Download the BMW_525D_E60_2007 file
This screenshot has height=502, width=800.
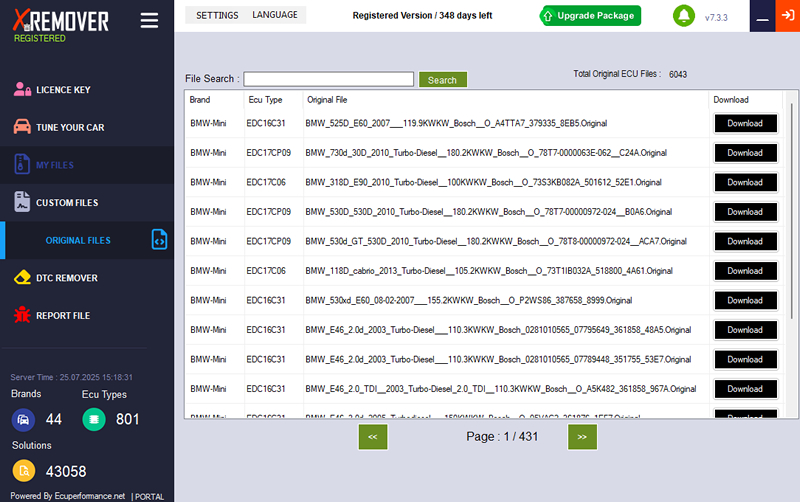click(x=745, y=123)
